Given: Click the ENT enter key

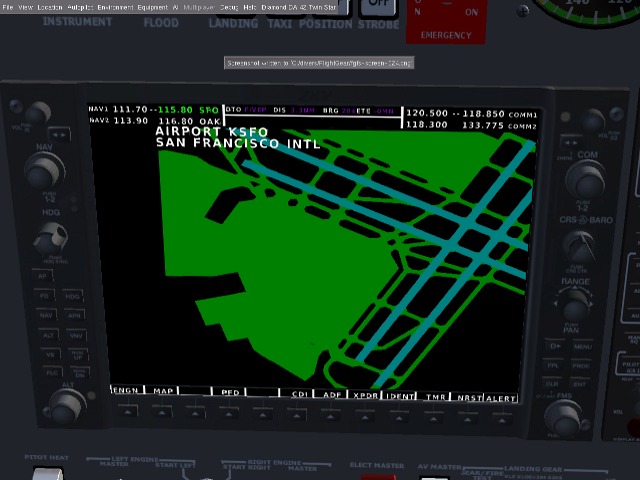Looking at the screenshot, I should [x=580, y=384].
